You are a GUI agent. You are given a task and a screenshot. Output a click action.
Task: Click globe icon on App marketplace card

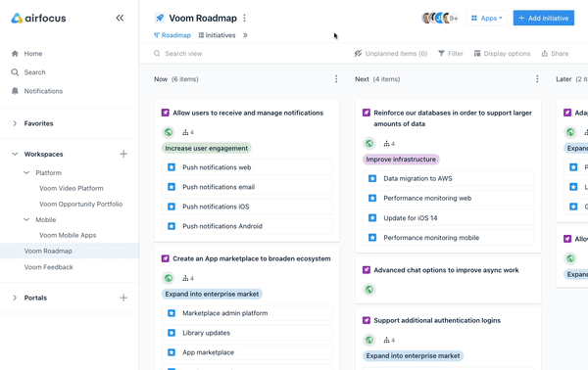[169, 278]
